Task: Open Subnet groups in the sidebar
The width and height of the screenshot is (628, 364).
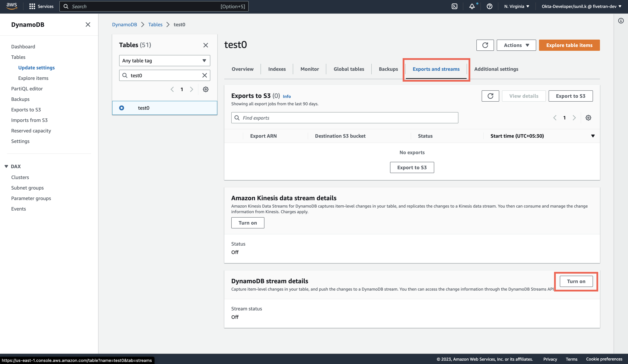Action: point(27,188)
